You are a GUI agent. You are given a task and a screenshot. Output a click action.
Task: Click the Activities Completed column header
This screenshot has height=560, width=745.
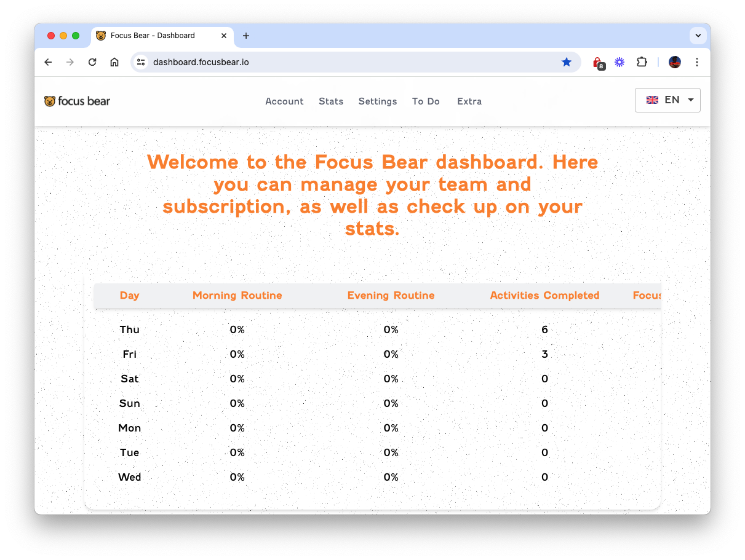(x=545, y=296)
